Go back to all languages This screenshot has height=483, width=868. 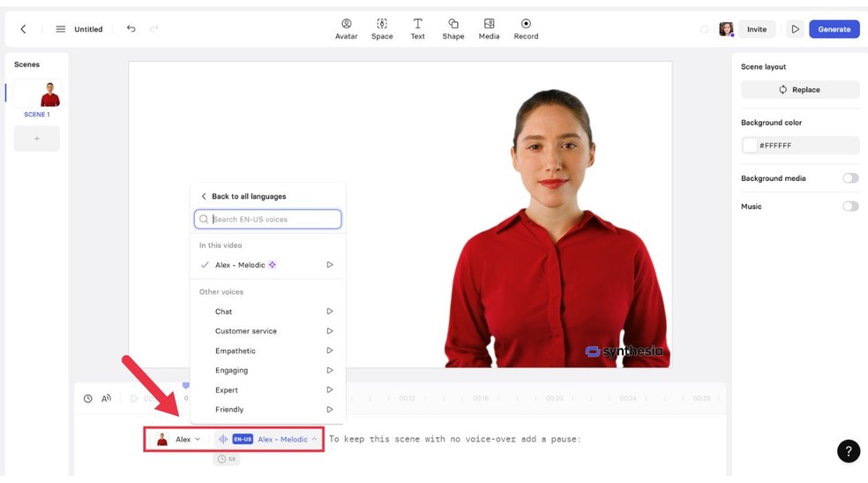point(243,196)
